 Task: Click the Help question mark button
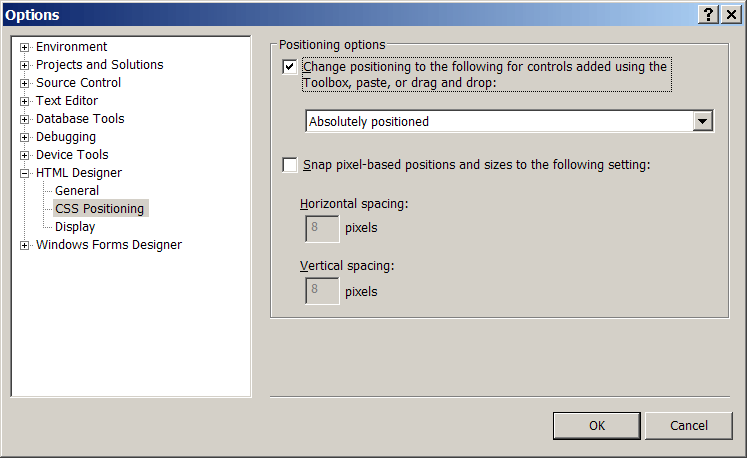click(x=709, y=15)
